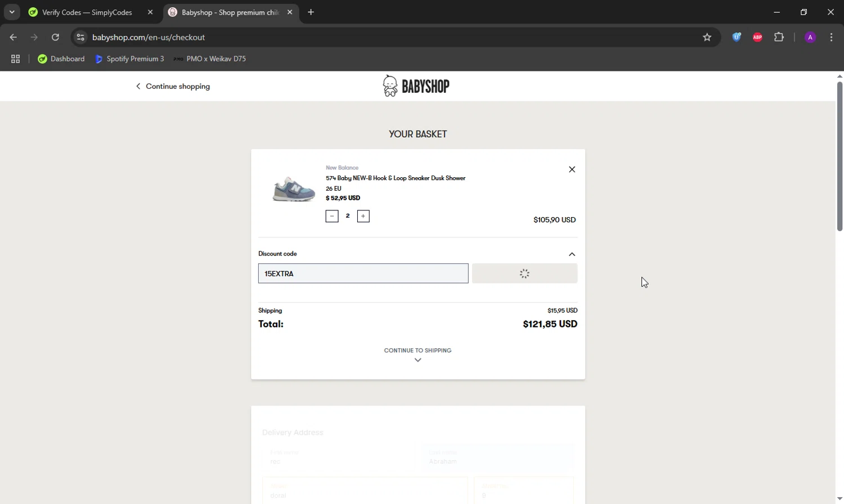Open the Chrome profile avatar

pyautogui.click(x=810, y=37)
